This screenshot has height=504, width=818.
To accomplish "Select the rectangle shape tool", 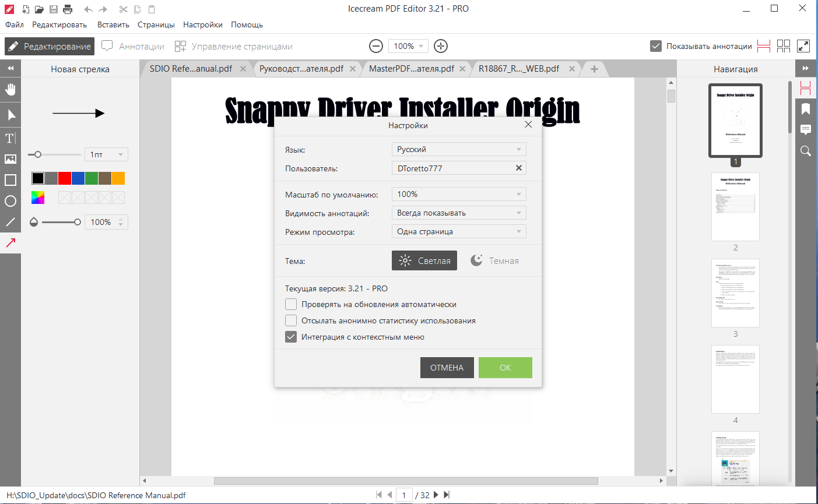I will (x=10, y=180).
